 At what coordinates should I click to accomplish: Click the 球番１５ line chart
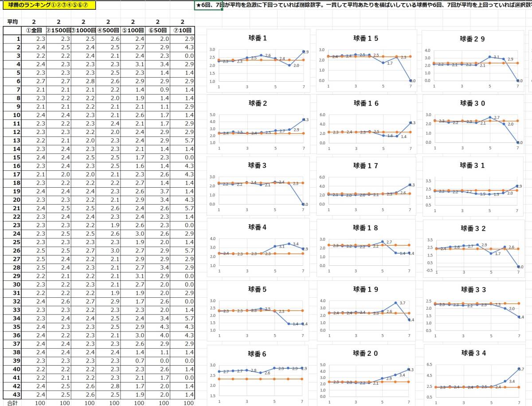pos(366,60)
